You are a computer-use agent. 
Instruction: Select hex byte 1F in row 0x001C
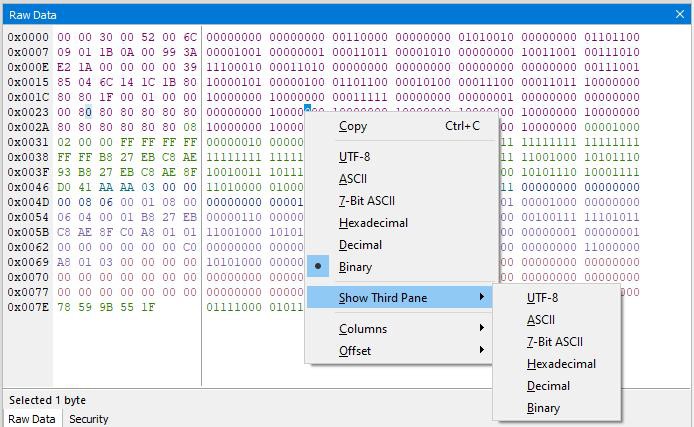tap(106, 97)
